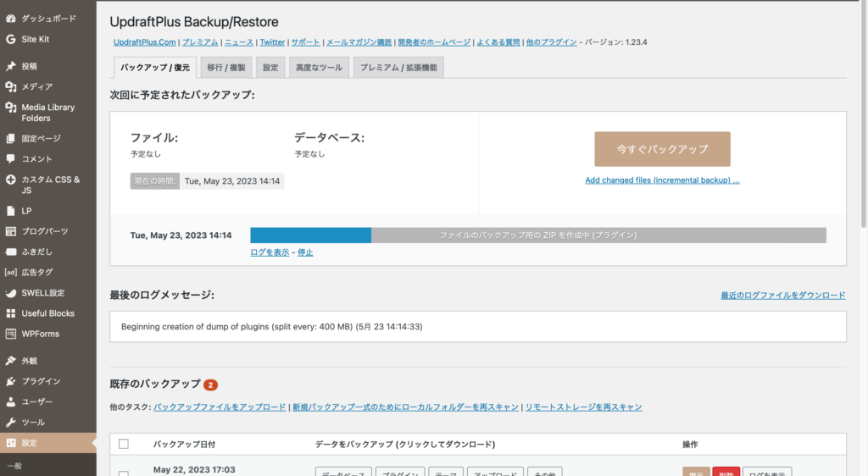This screenshot has height=476, width=868.
Task: Tick the select-all checkbox in backup table header
Action: tap(124, 444)
